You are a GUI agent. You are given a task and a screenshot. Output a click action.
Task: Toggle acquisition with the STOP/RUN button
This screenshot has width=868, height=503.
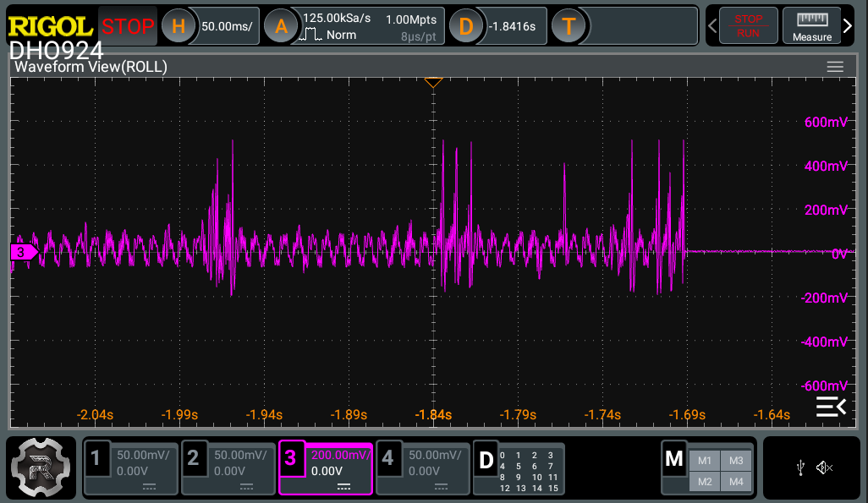tap(748, 25)
